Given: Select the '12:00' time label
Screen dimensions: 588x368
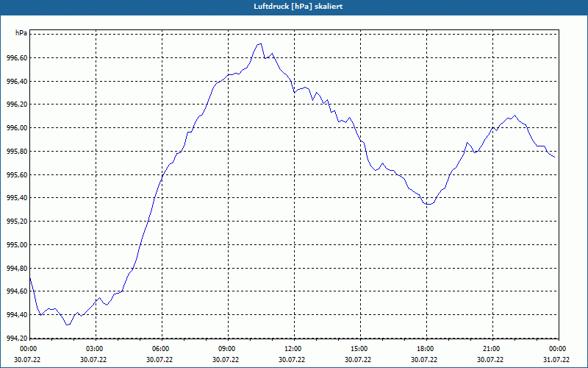Looking at the screenshot, I should (295, 349).
